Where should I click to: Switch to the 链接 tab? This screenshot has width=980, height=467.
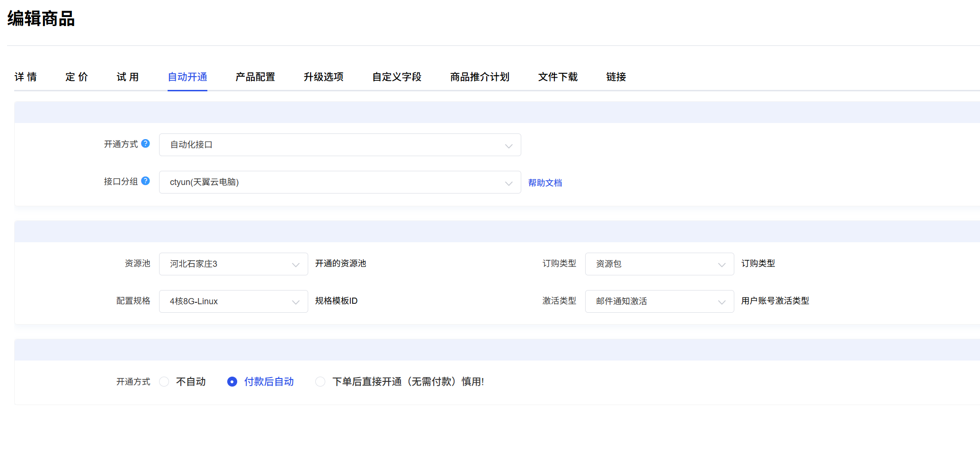[x=616, y=77]
